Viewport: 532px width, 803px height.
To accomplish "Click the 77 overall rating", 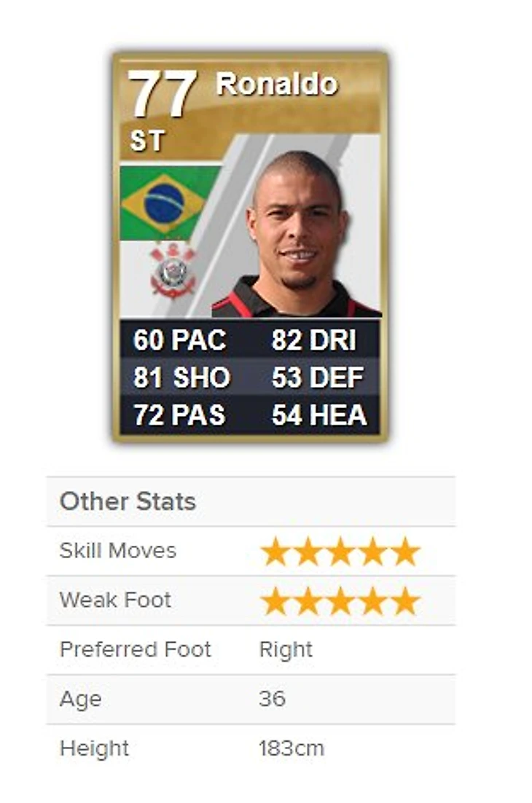I will point(162,94).
